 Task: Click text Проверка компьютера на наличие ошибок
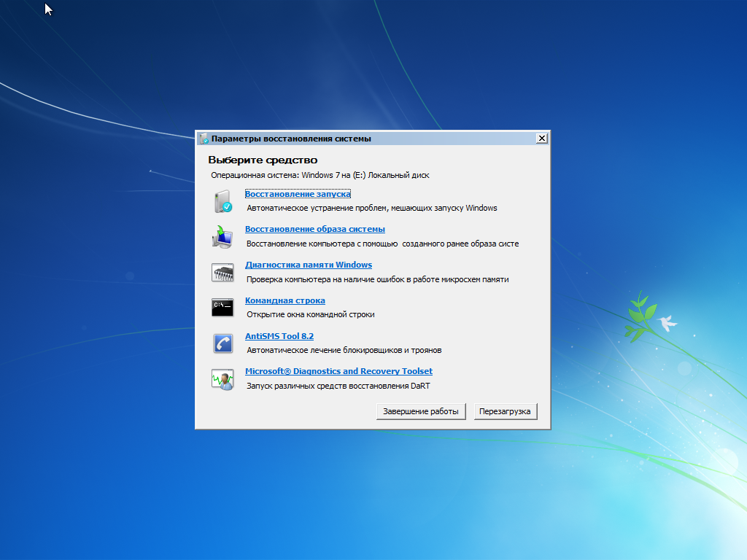[377, 279]
